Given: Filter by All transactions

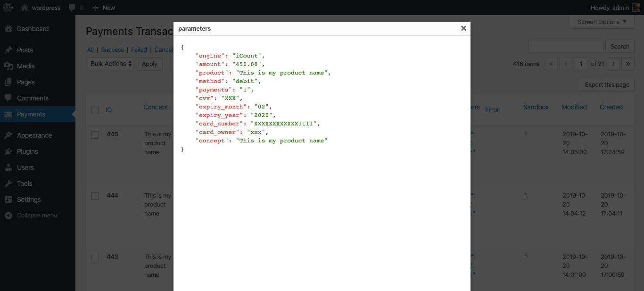Looking at the screenshot, I should [x=91, y=50].
